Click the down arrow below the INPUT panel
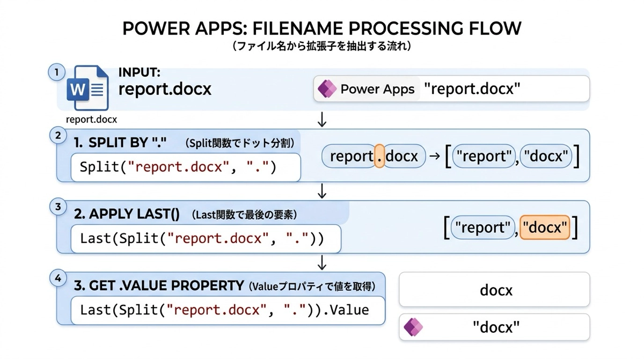The height and width of the screenshot is (359, 644). [322, 120]
